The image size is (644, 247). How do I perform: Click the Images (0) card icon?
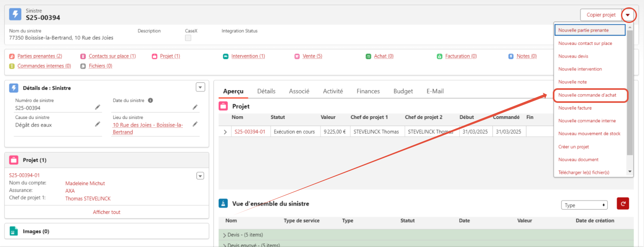[14, 231]
